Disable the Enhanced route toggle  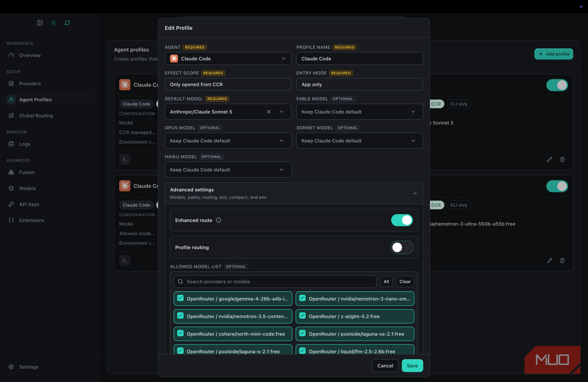[402, 220]
